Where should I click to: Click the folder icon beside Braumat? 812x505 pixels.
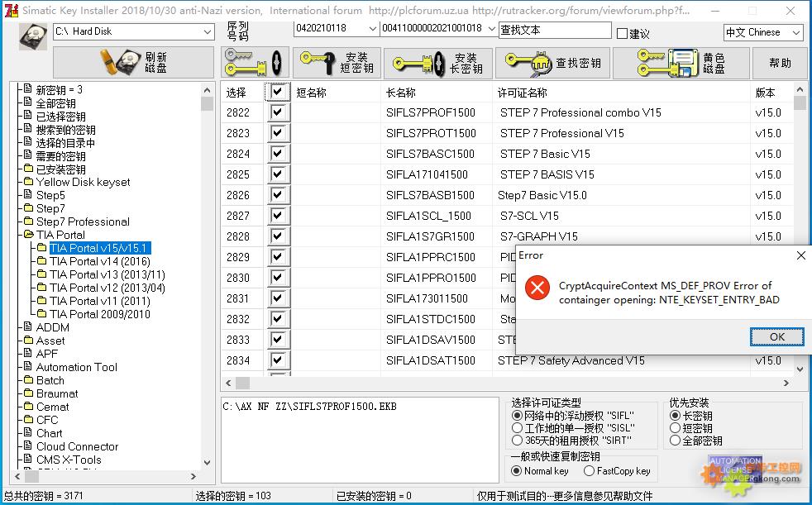tap(28, 393)
